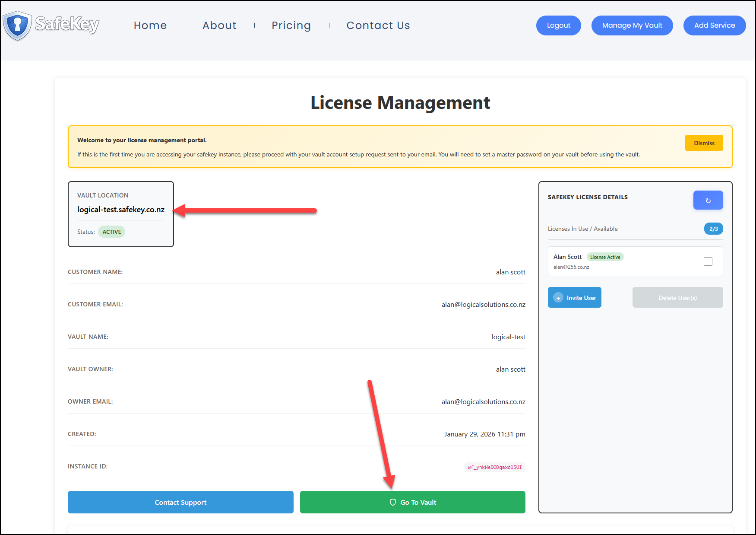
Task: Click Manage My Vault button
Action: click(632, 25)
